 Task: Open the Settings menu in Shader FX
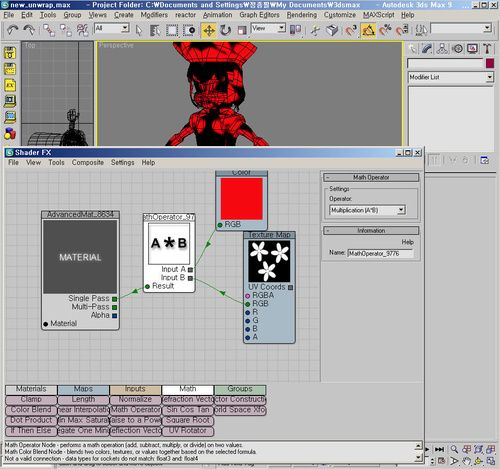(122, 163)
